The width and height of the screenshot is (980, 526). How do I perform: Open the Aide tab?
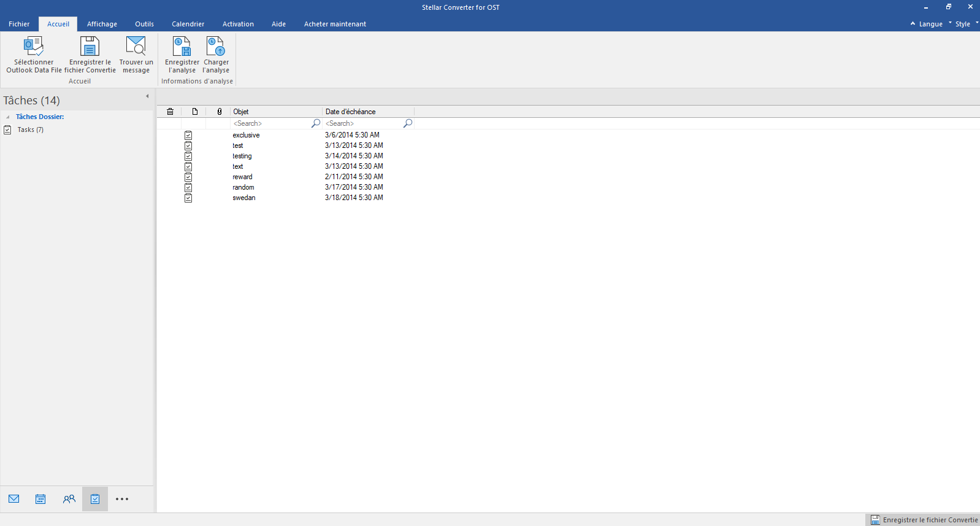click(278, 24)
